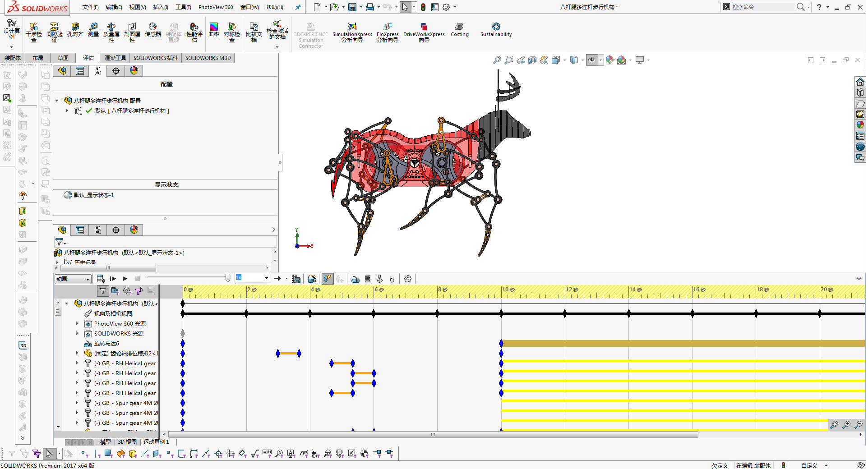
Task: Launch the SimulationXpress analysis wizard
Action: pyautogui.click(x=352, y=32)
